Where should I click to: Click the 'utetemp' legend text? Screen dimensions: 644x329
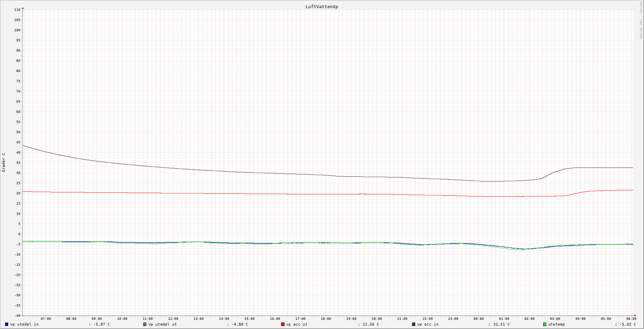coord(556,324)
